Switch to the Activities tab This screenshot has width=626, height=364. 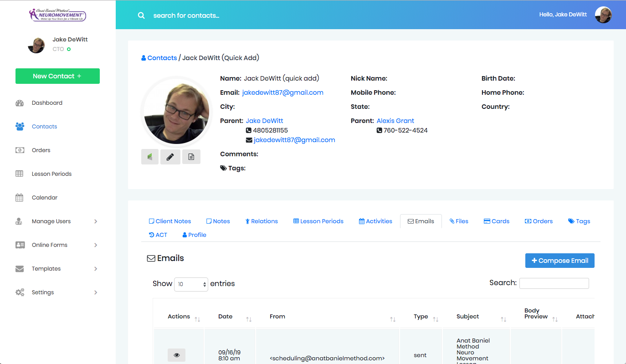click(x=375, y=221)
